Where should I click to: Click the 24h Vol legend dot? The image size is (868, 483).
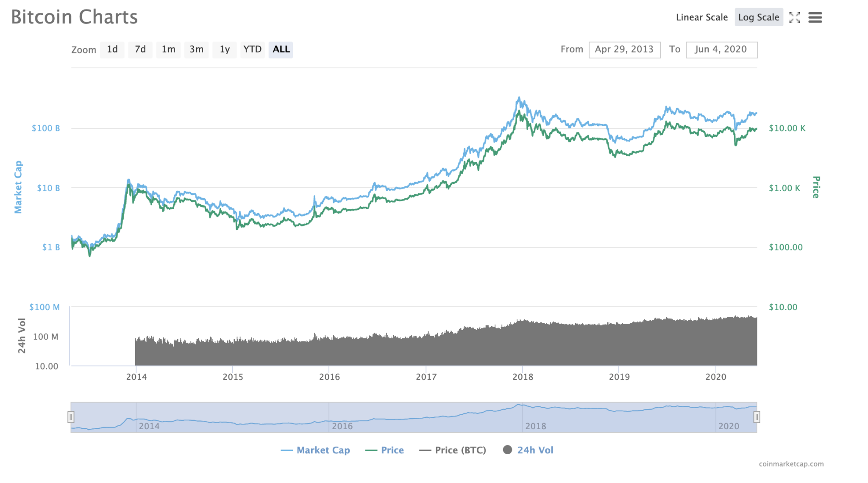(x=507, y=450)
